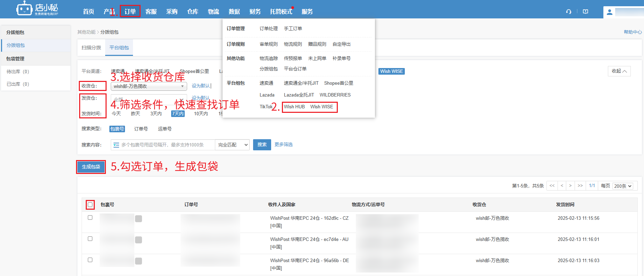Image resolution: width=644 pixels, height=276 pixels.
Task: Click the user avatar icon
Action: click(609, 12)
